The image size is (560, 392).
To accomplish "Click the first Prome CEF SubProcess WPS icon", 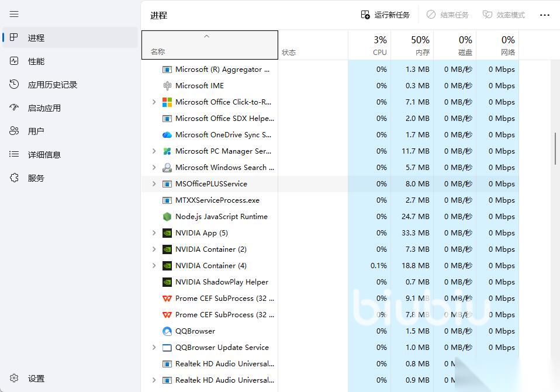I will [167, 299].
